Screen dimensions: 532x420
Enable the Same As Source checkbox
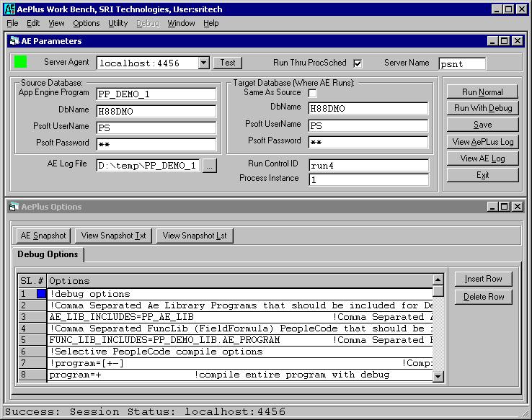pyautogui.click(x=313, y=93)
